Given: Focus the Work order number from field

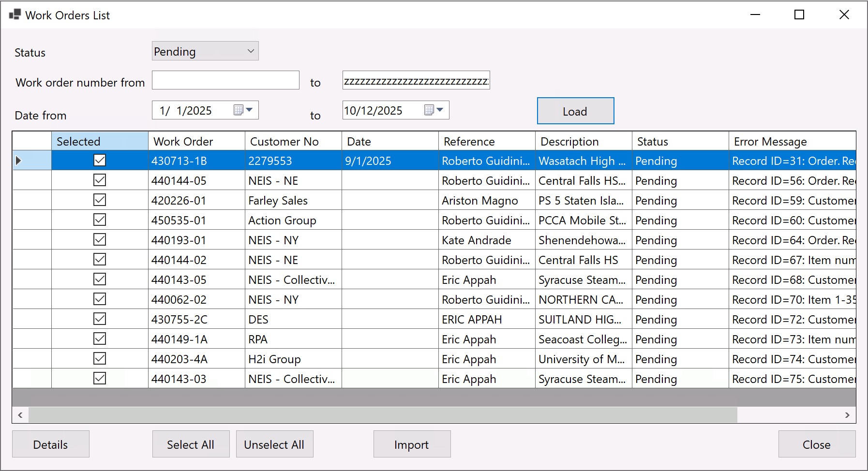Looking at the screenshot, I should coord(225,81).
